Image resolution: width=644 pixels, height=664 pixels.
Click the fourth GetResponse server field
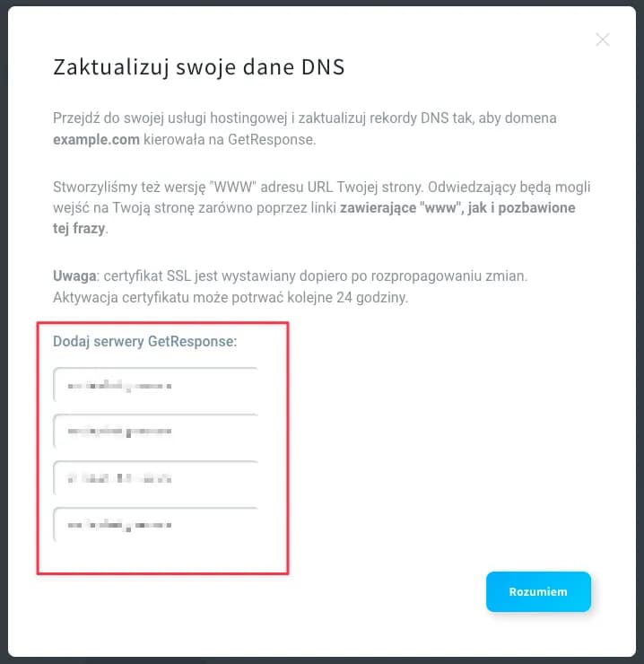[155, 525]
